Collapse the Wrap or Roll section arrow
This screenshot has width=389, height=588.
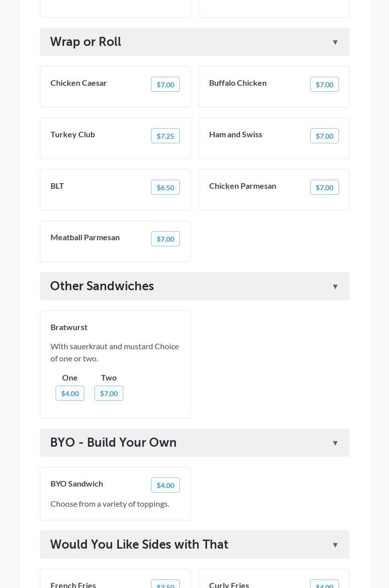335,42
